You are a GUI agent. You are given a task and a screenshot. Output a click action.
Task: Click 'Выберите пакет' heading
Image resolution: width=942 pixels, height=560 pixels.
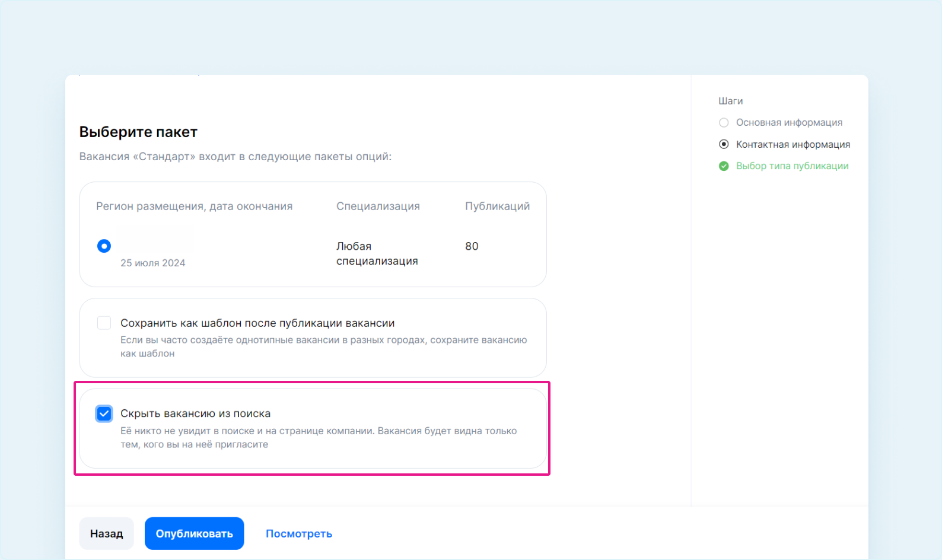click(x=138, y=132)
